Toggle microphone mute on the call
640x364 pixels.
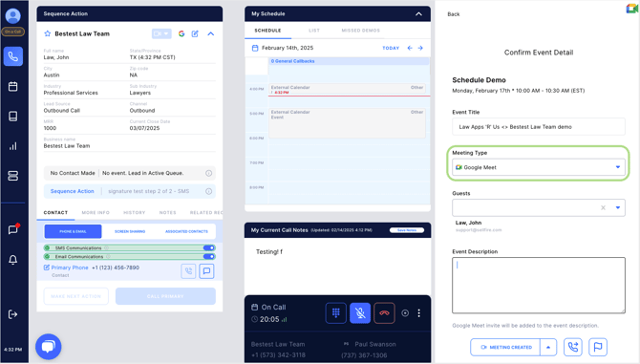pyautogui.click(x=360, y=313)
